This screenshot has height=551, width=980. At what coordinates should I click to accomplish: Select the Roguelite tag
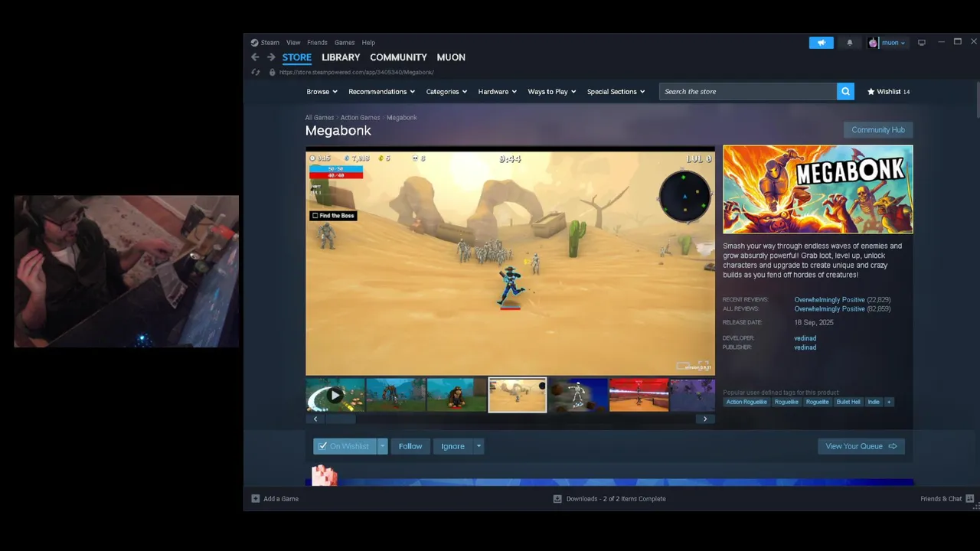pyautogui.click(x=817, y=402)
